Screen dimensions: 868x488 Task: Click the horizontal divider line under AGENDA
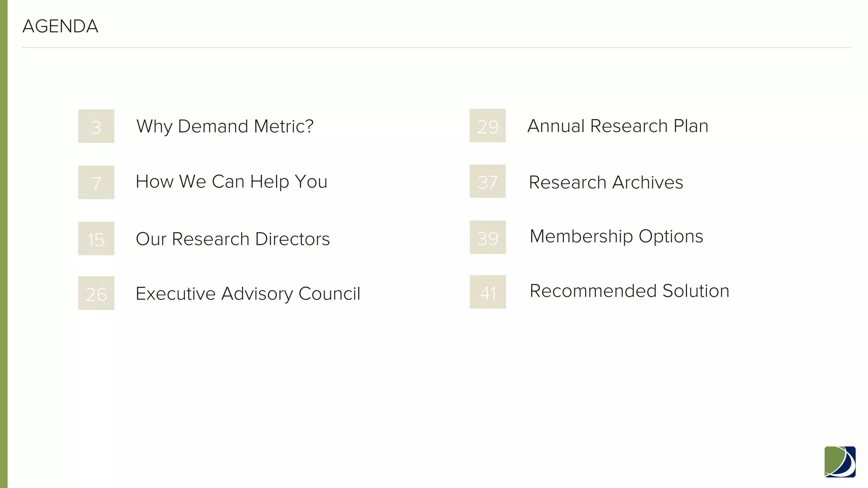pyautogui.click(x=436, y=47)
